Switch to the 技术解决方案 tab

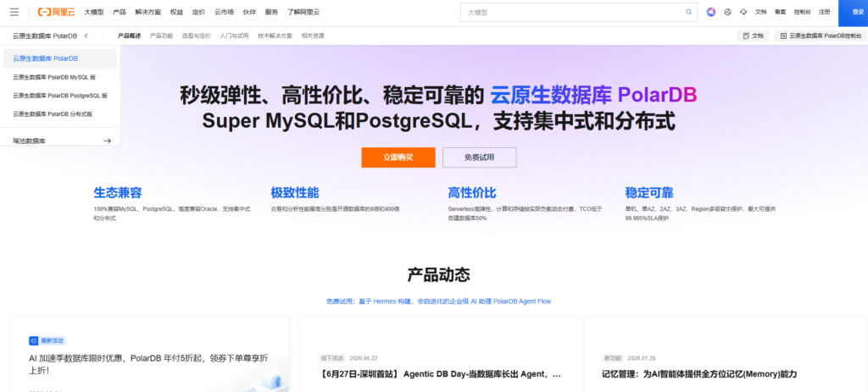coord(275,36)
